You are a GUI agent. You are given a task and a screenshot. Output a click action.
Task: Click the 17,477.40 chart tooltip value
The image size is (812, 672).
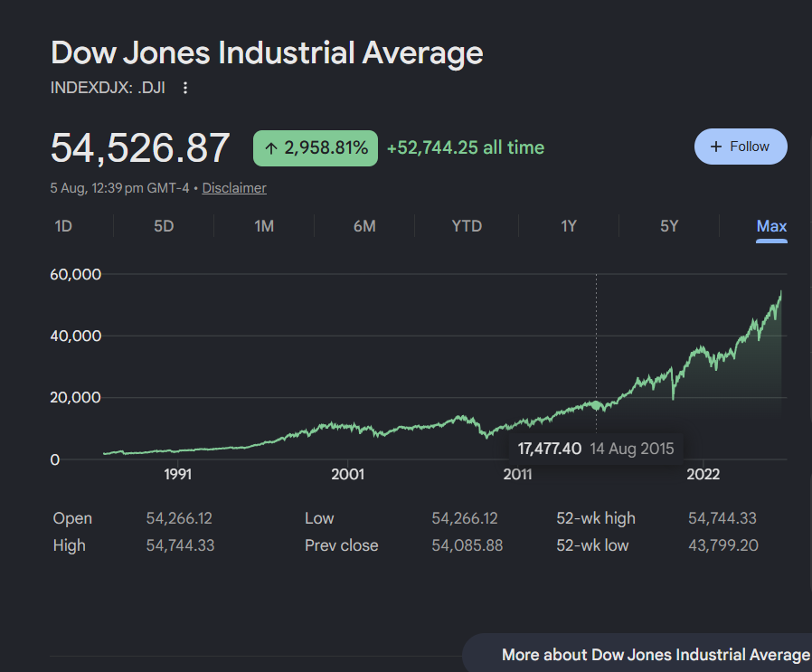point(550,449)
